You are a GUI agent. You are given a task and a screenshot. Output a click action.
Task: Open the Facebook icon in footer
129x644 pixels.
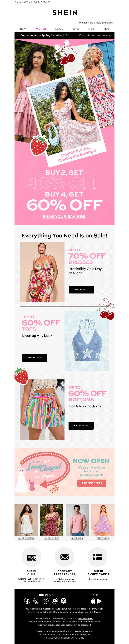pyautogui.click(x=27, y=601)
